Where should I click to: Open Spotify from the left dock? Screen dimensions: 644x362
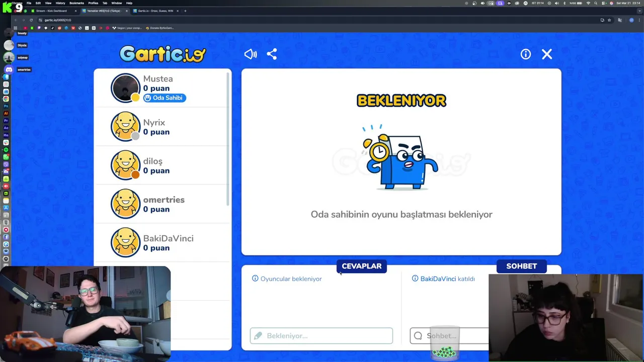(x=6, y=149)
